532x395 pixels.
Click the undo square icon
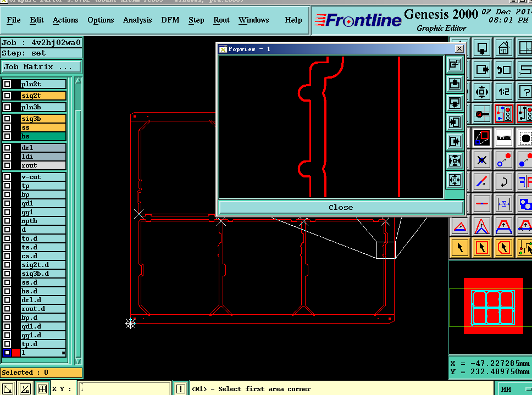tap(503, 70)
